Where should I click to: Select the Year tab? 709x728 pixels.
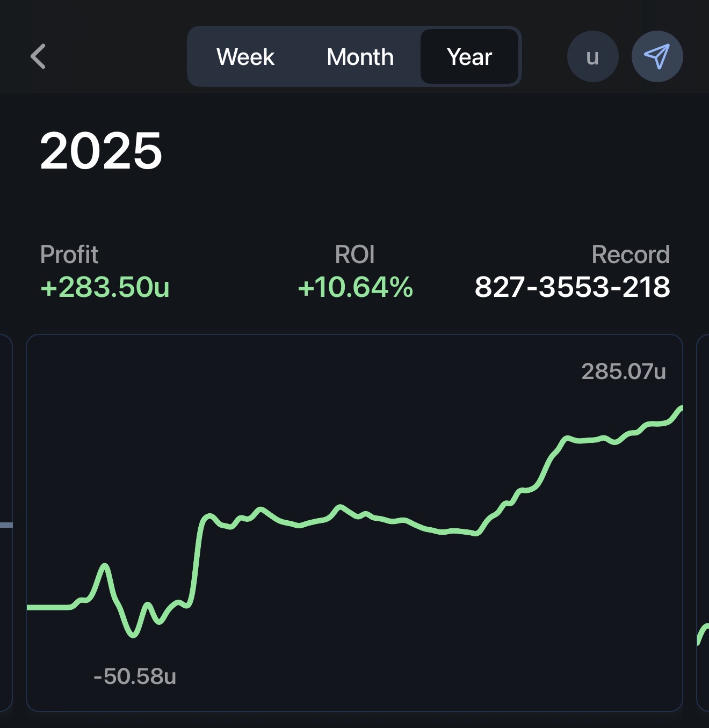click(469, 57)
